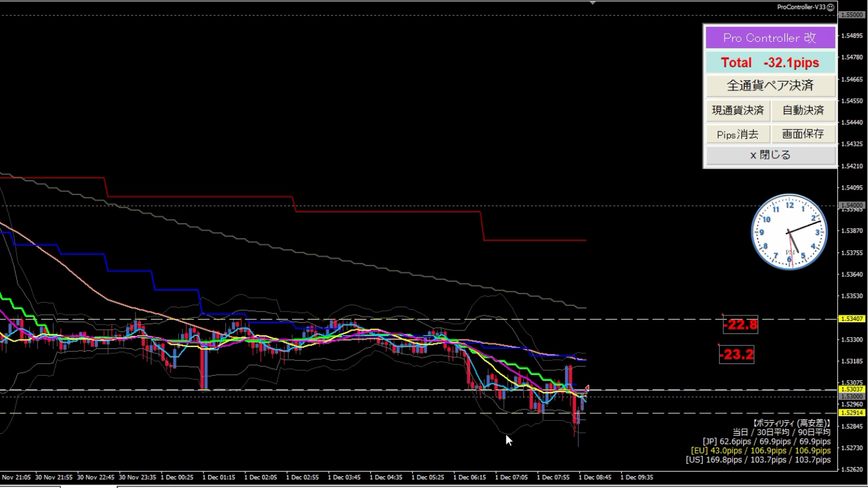This screenshot has width=868, height=488.
Task: Click the red order arrow at the current price
Action: click(x=586, y=388)
